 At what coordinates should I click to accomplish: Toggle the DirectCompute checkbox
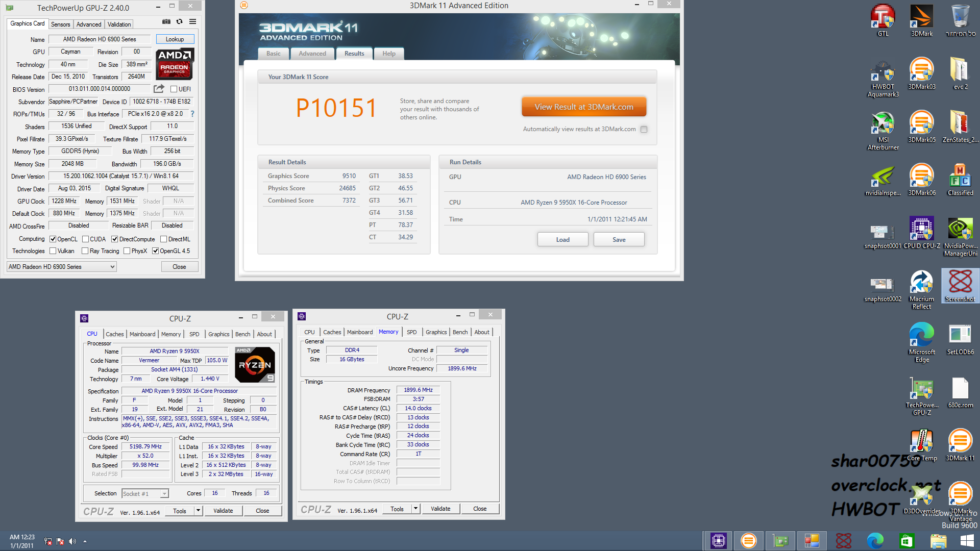[115, 239]
